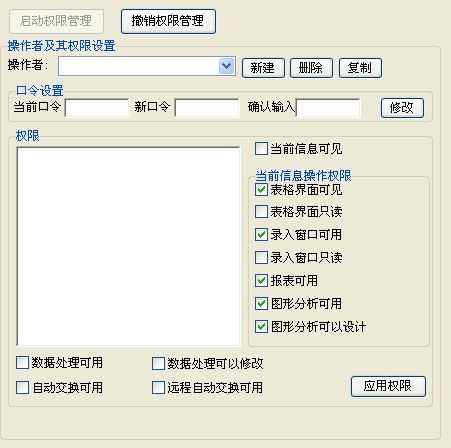Click inside the 权限 list box

tap(128, 247)
